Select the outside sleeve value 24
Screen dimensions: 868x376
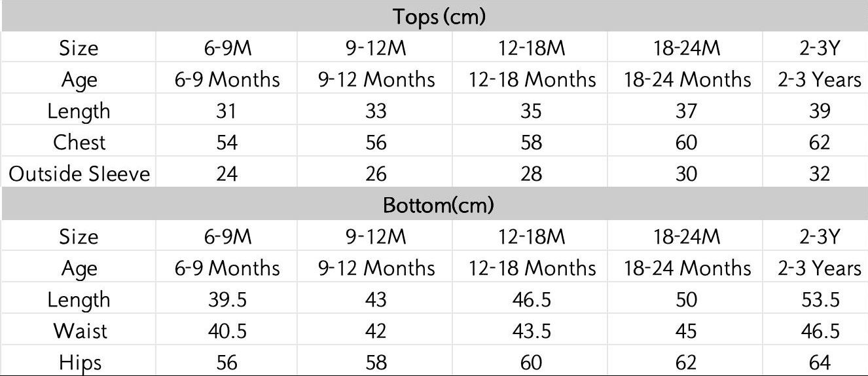226,174
